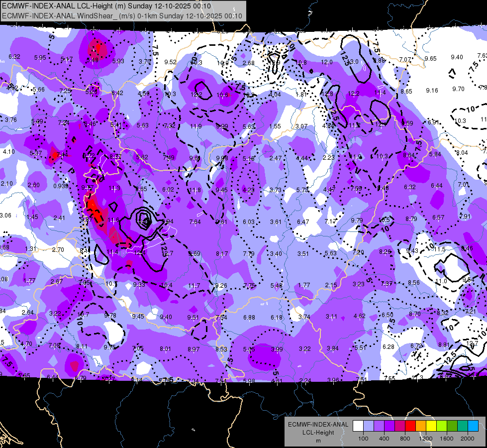Click the legend tick label 1200
The height and width of the screenshot is (448, 487).
pos(426,439)
